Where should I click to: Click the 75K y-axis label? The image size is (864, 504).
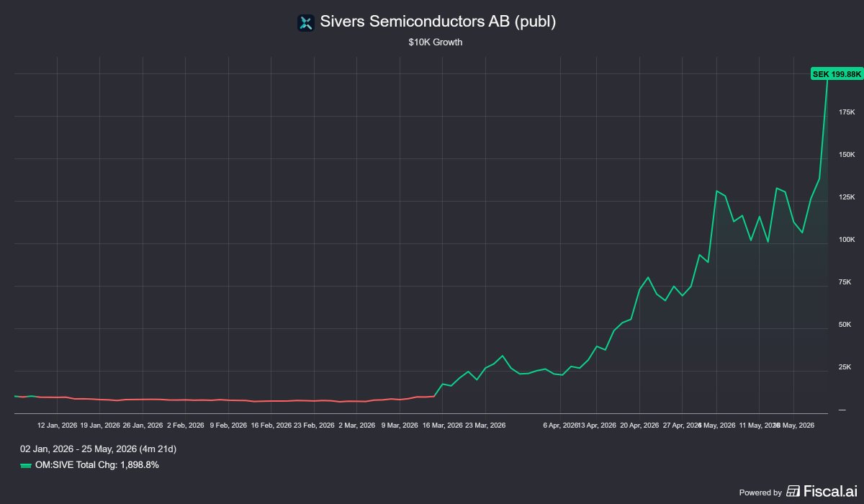click(846, 282)
